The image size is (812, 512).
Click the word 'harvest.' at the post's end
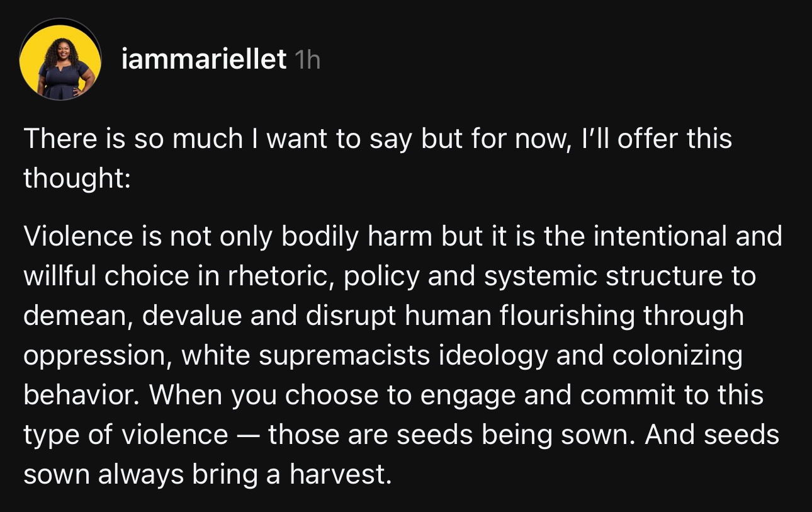[x=341, y=475]
